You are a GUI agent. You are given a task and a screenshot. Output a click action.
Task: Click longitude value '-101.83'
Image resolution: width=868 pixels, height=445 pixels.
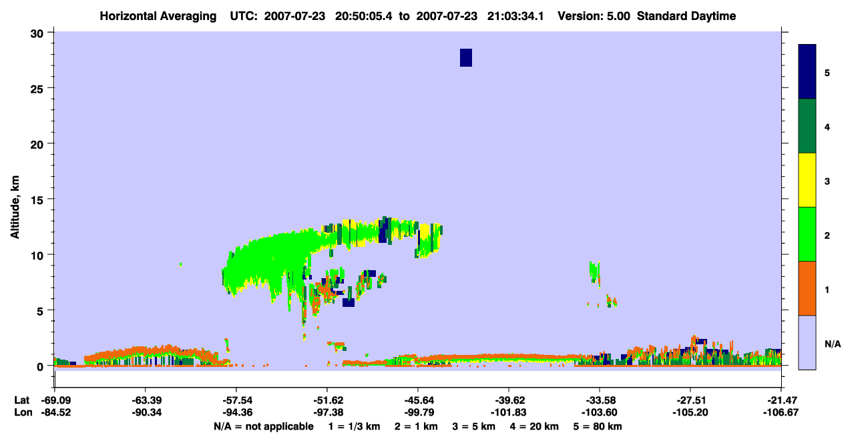pos(509,412)
